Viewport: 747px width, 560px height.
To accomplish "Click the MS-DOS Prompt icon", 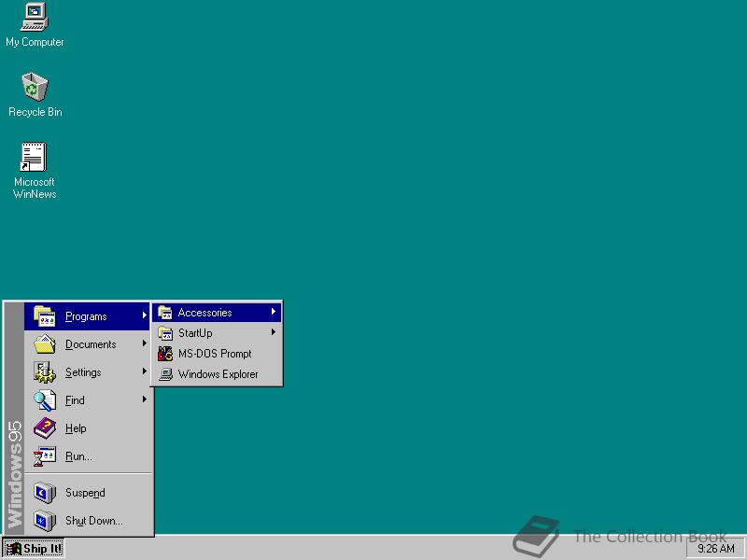I will point(165,354).
